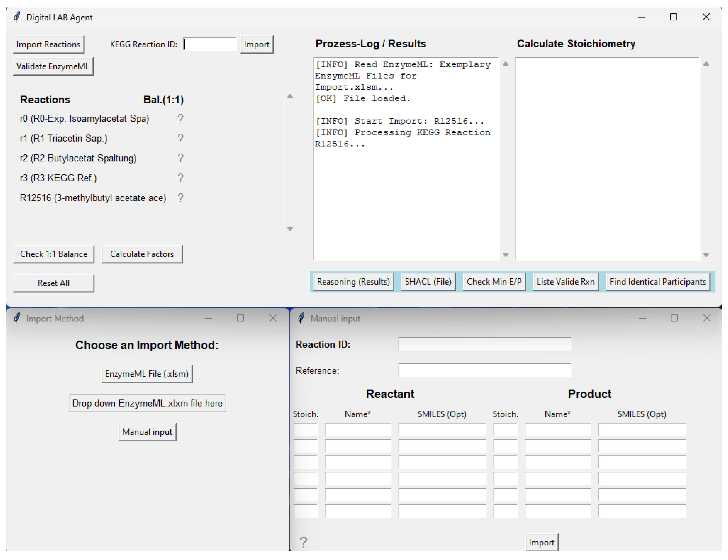Select r2 (R2 Butylacetat Spaltung) reaction
The image size is (728, 560).
pyautogui.click(x=78, y=158)
